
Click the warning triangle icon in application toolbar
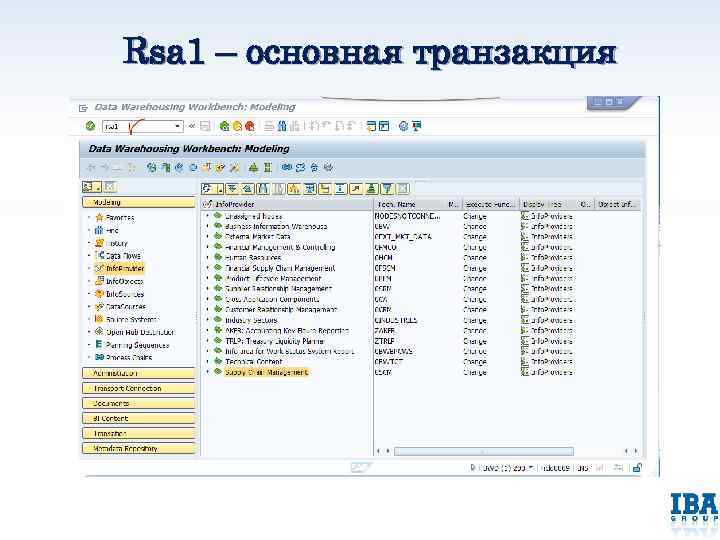pyautogui.click(x=253, y=168)
